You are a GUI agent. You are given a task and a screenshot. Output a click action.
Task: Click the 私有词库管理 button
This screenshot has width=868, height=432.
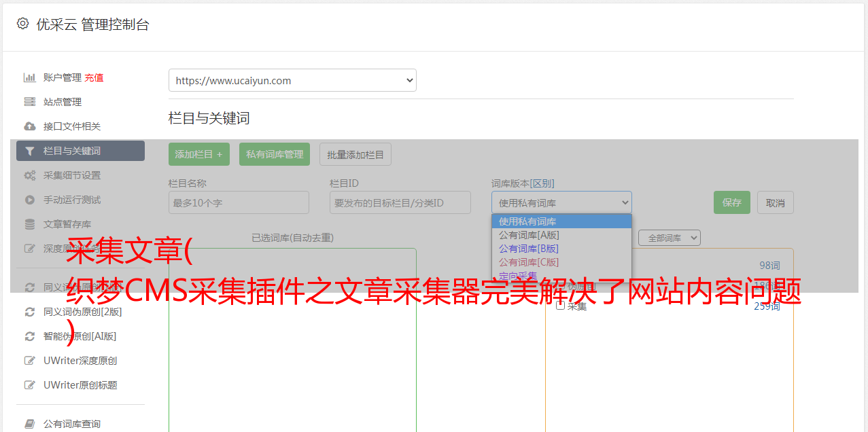point(275,154)
